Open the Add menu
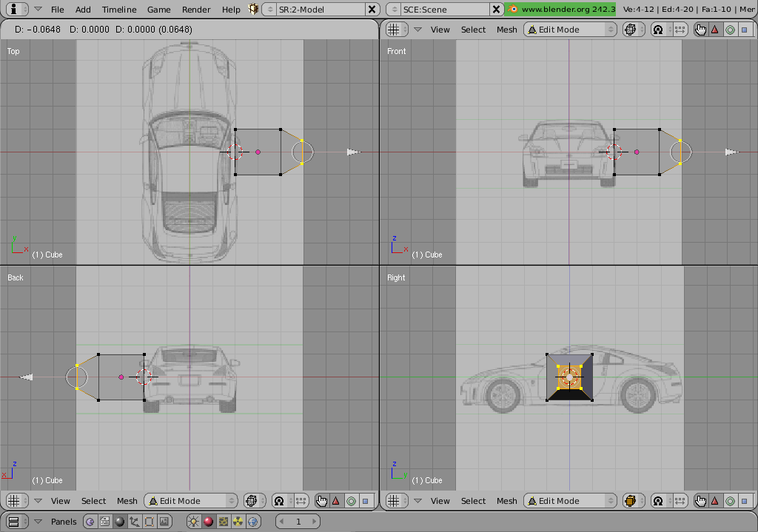 coord(83,10)
